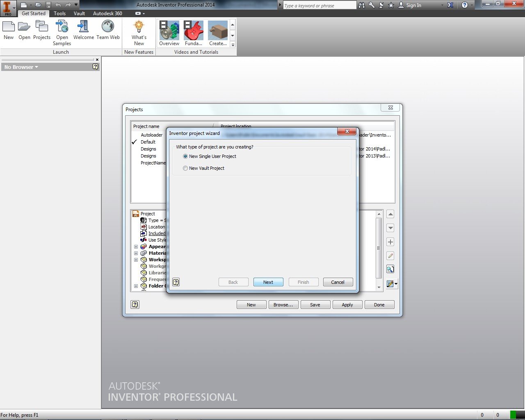Select the Autoloader project row

tap(262, 135)
